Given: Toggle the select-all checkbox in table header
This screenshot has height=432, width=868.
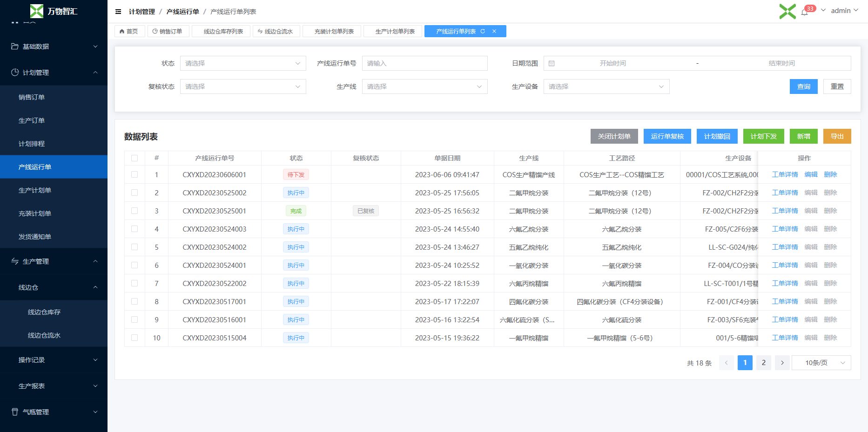Looking at the screenshot, I should pyautogui.click(x=135, y=158).
